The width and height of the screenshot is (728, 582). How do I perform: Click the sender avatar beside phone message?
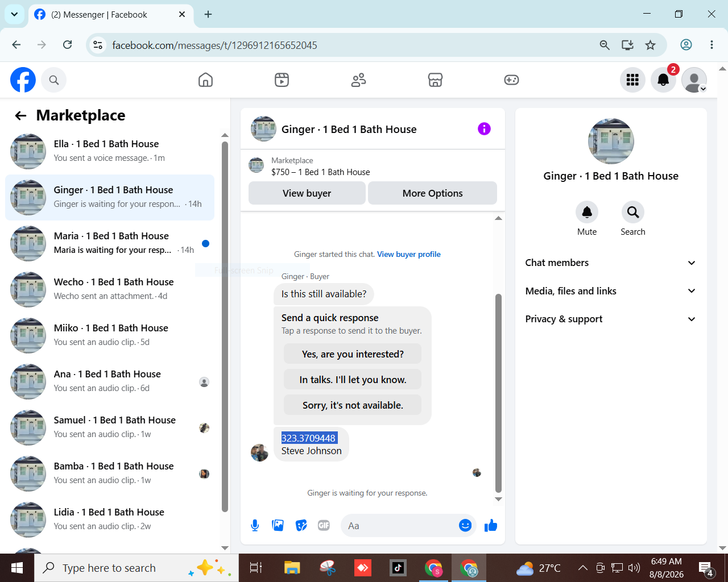pos(259,452)
